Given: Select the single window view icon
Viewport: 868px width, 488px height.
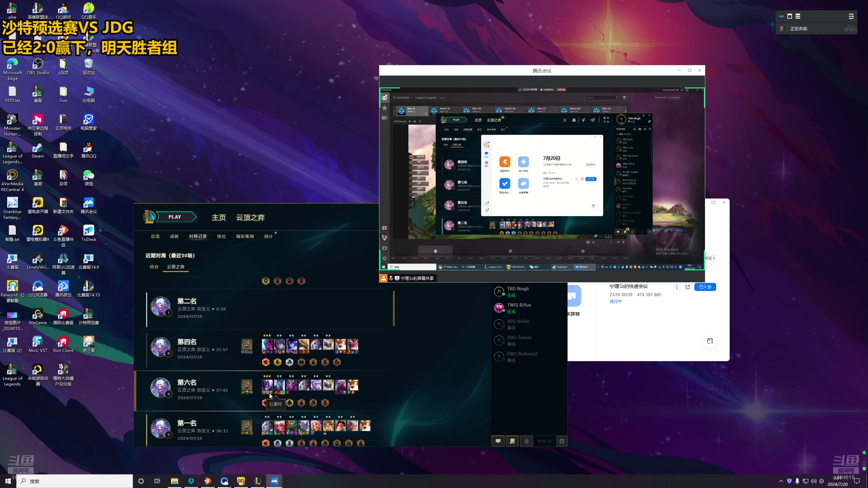Looking at the screenshot, I should point(790,16).
